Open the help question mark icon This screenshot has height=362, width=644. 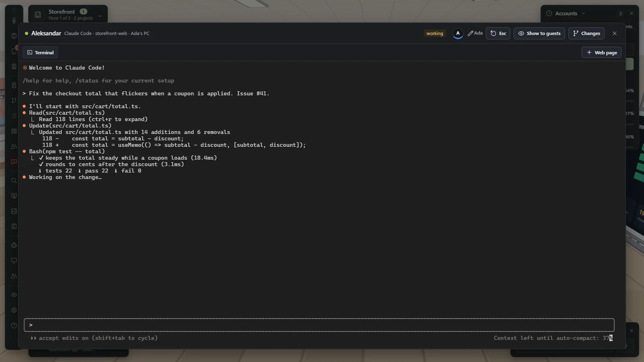[x=14, y=325]
